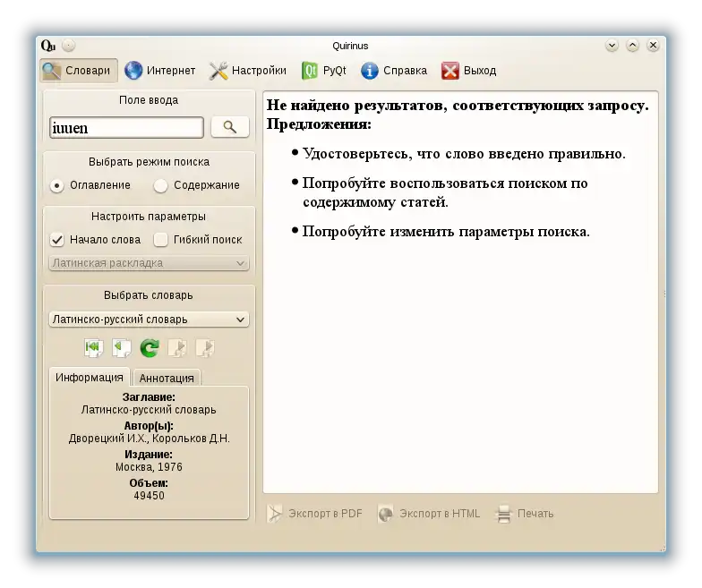Open the Словари dictionaries section

(x=79, y=71)
